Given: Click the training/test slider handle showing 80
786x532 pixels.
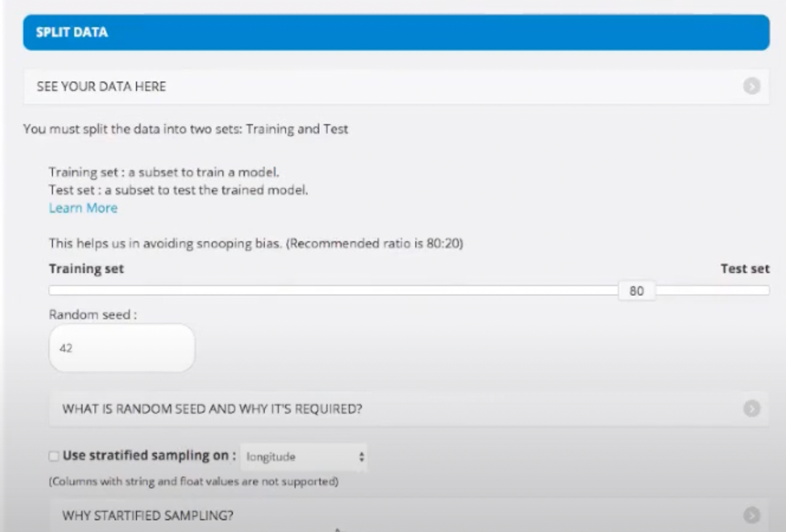Looking at the screenshot, I should tap(637, 291).
